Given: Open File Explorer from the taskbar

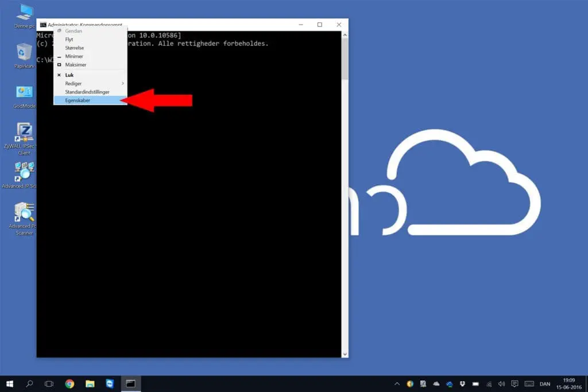Looking at the screenshot, I should (x=90, y=383).
